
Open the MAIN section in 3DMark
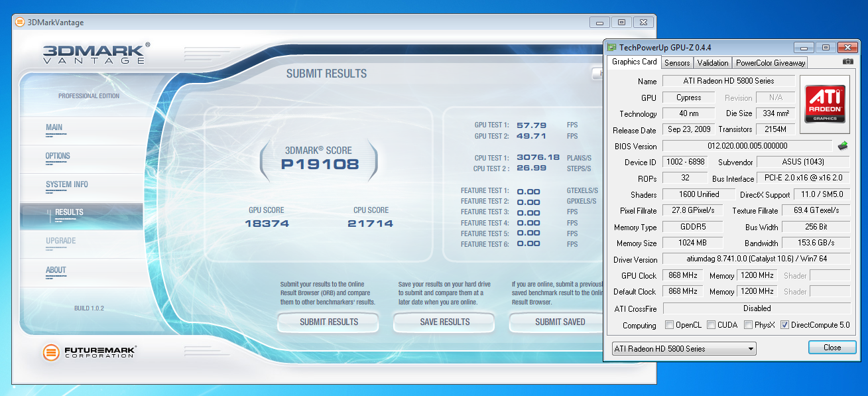[x=81, y=130]
